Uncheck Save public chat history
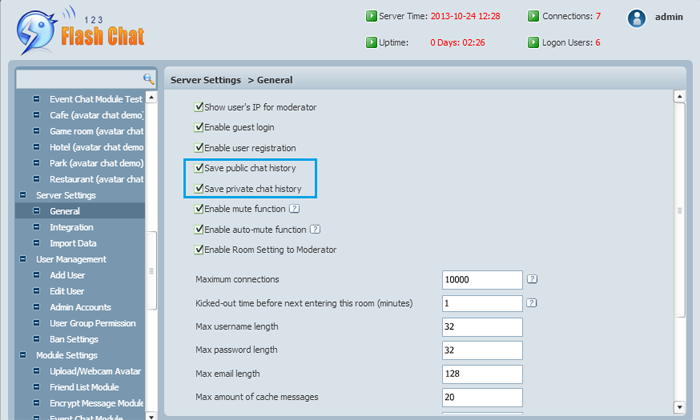The width and height of the screenshot is (700, 420). [x=198, y=168]
